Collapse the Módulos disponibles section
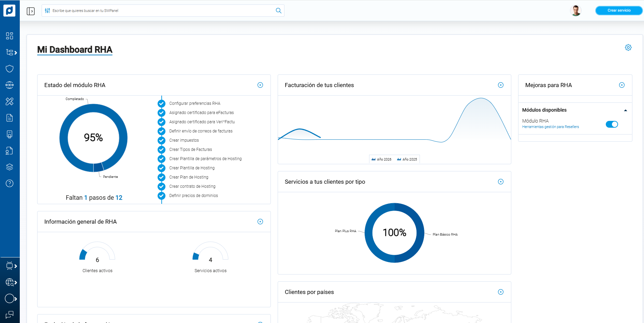The image size is (644, 323). pyautogui.click(x=625, y=110)
